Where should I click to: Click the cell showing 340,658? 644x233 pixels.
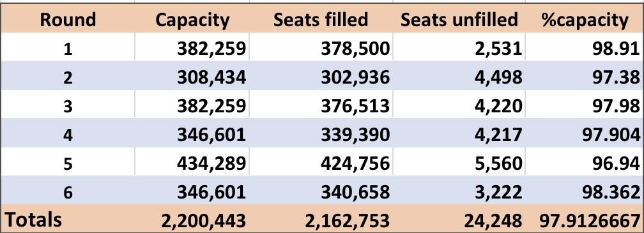(x=321, y=190)
